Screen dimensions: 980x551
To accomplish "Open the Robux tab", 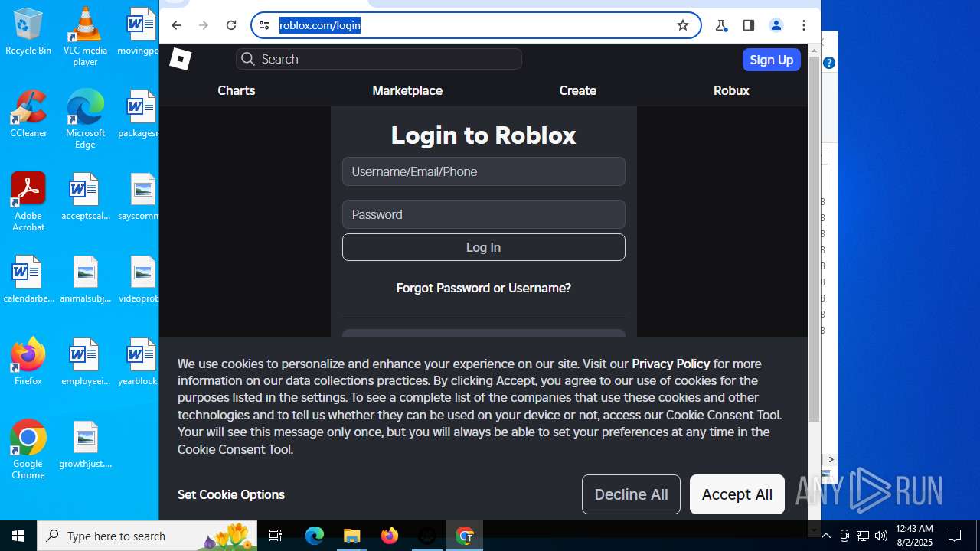I will click(731, 90).
